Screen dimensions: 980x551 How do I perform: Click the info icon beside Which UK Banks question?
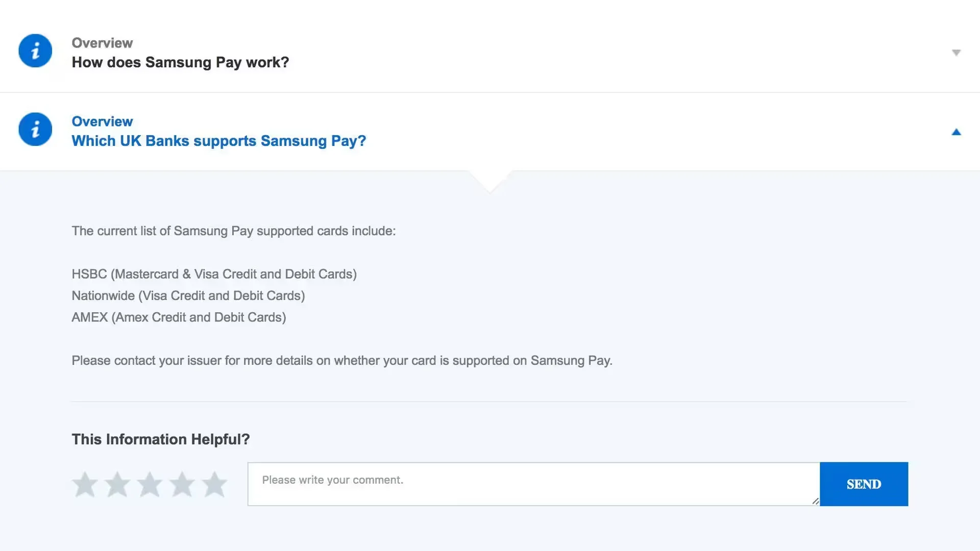coord(35,129)
